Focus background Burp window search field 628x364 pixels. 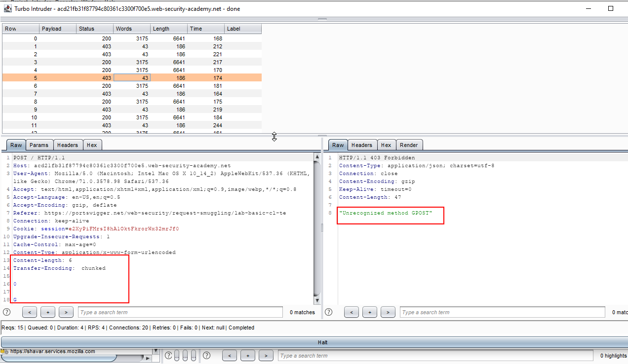click(x=435, y=356)
